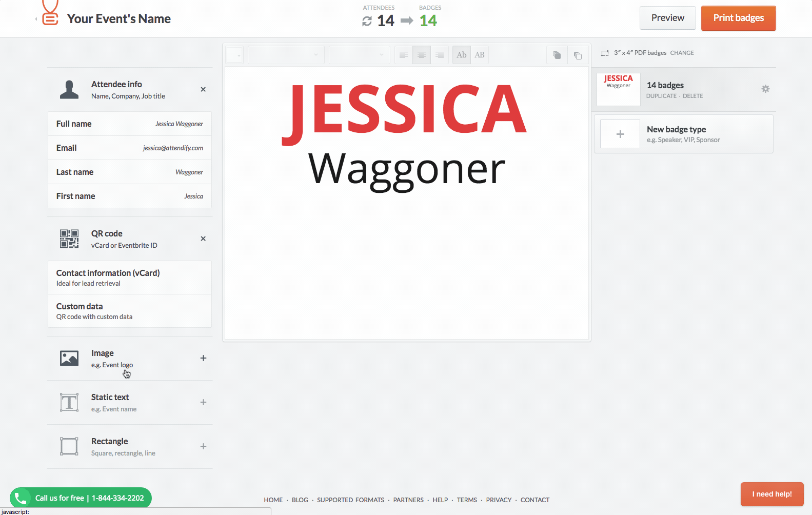Expand the Static text section with plus
Viewport: 812px width, 515px height.
[x=203, y=402]
